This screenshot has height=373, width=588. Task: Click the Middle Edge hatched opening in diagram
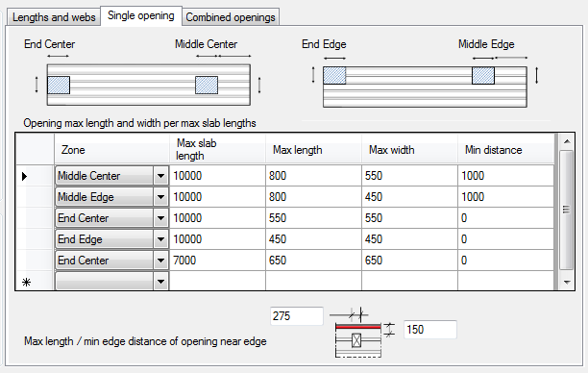coord(483,75)
